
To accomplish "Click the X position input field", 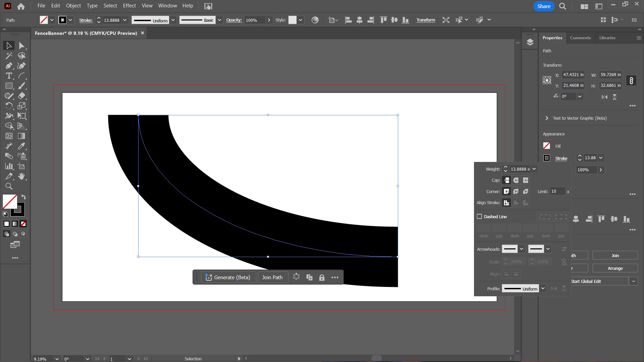I will click(573, 75).
